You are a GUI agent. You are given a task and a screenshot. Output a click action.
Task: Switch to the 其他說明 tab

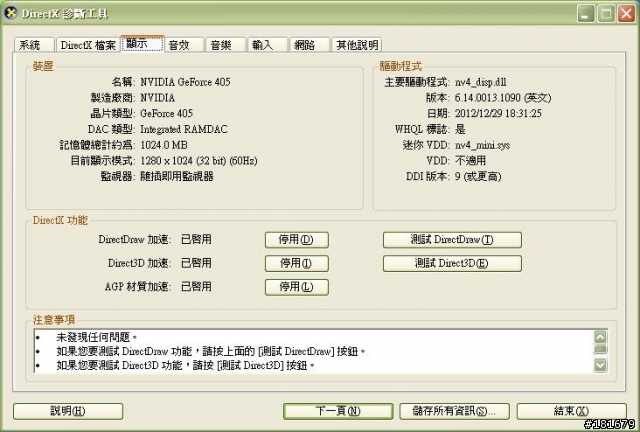[357, 45]
